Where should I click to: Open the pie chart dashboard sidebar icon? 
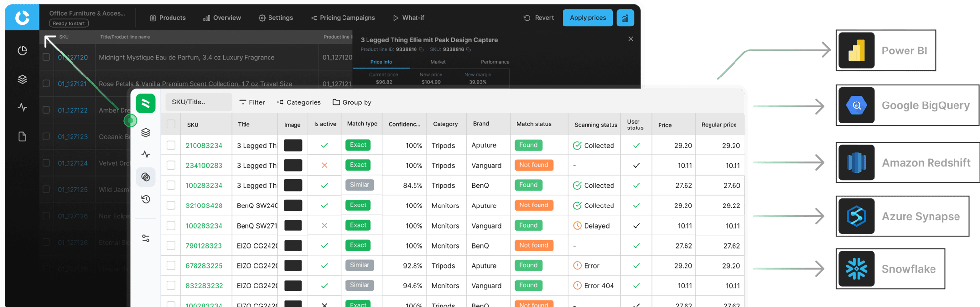coord(22,51)
